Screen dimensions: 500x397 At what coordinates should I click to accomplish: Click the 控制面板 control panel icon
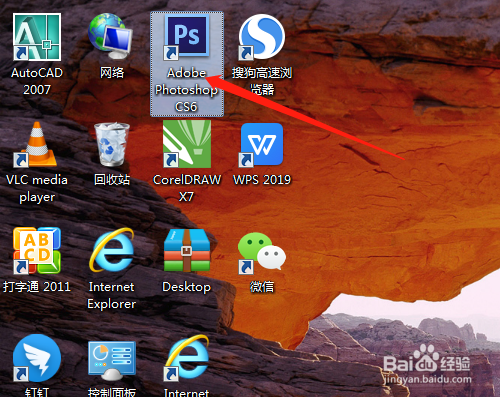(112, 361)
